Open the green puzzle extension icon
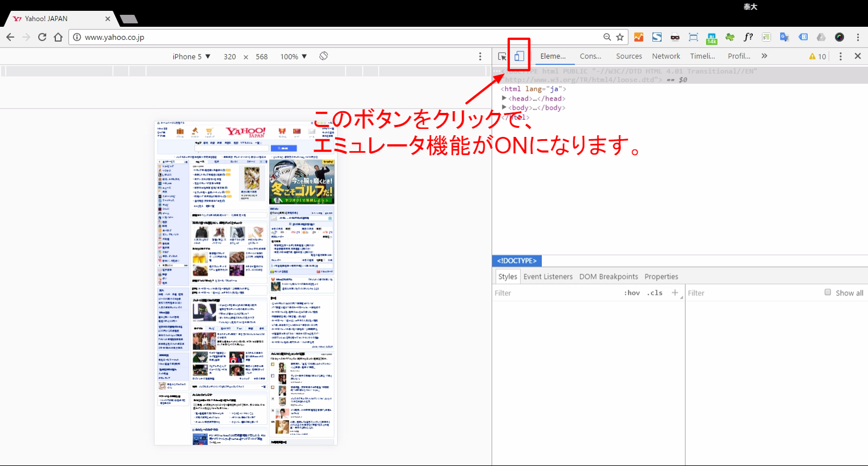The image size is (868, 466). 730,37
